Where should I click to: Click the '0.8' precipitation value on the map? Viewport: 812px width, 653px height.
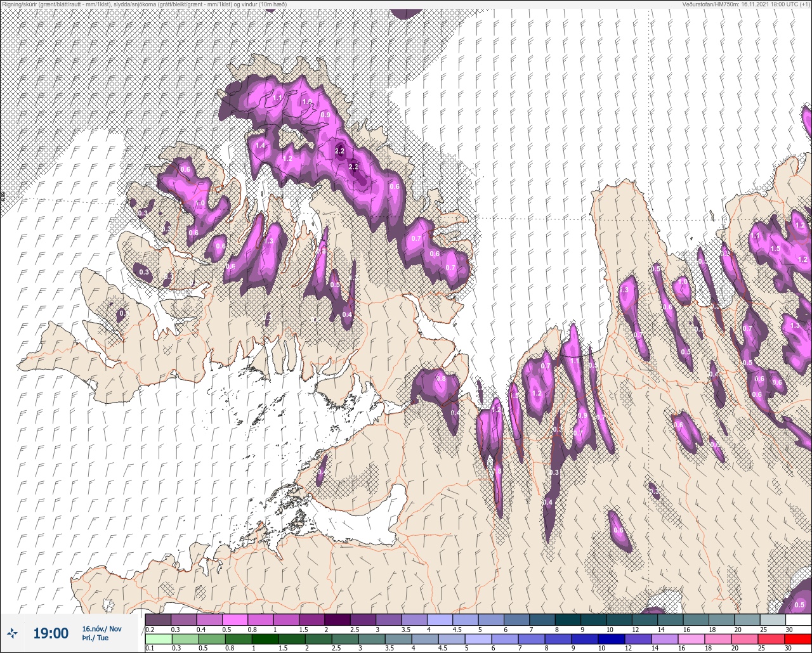[441, 378]
